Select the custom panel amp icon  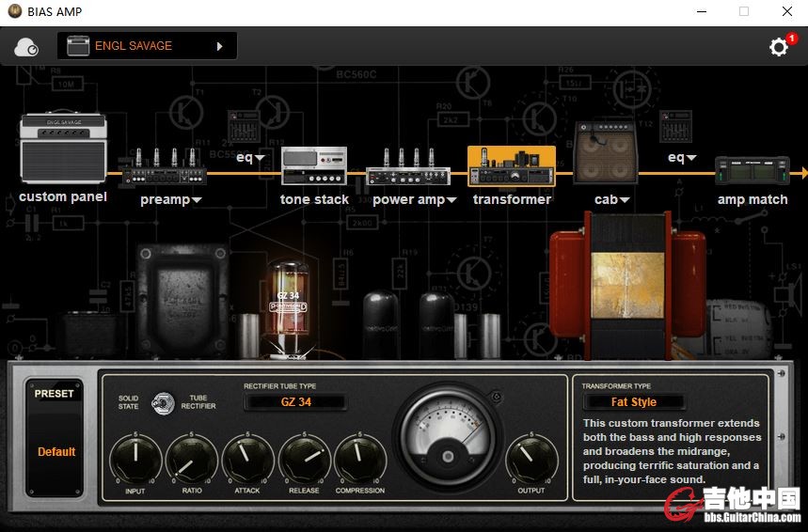point(63,148)
